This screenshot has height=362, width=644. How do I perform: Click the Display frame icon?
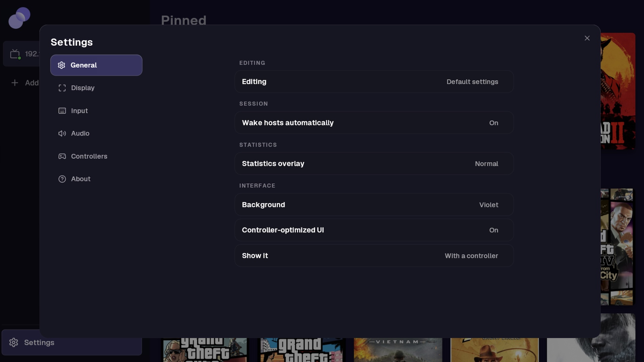tap(62, 88)
